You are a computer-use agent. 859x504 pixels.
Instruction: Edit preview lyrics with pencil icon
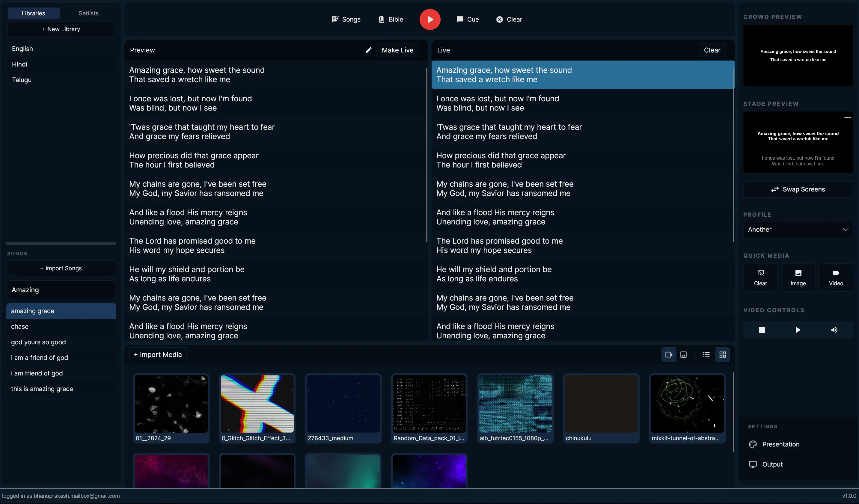coord(368,50)
